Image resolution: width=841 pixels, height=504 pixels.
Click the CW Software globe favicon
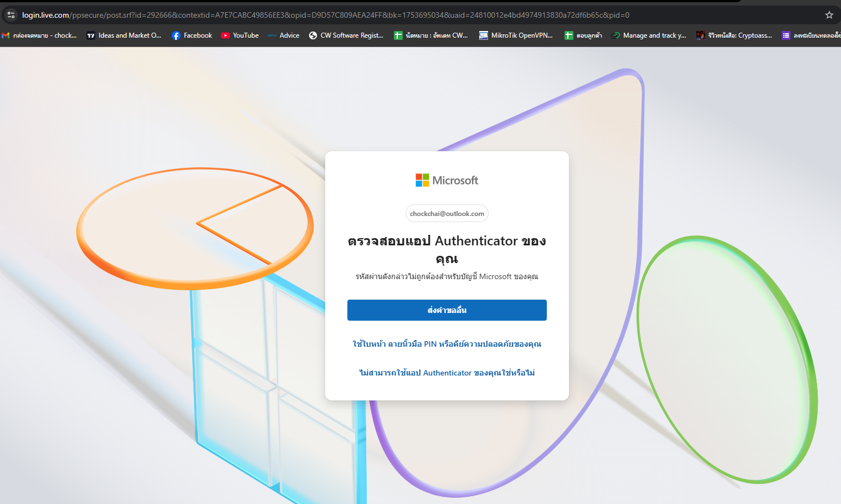click(x=313, y=35)
